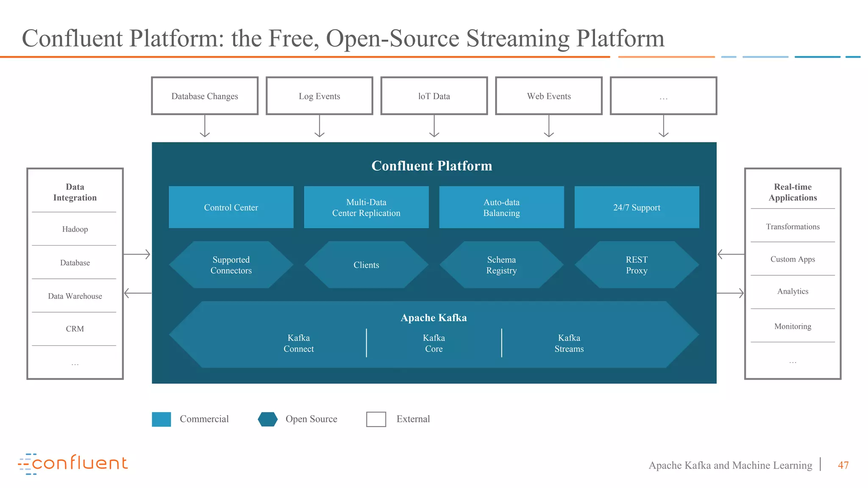Click the Hadoop entry under Data Integration
868x488 pixels.
point(75,229)
